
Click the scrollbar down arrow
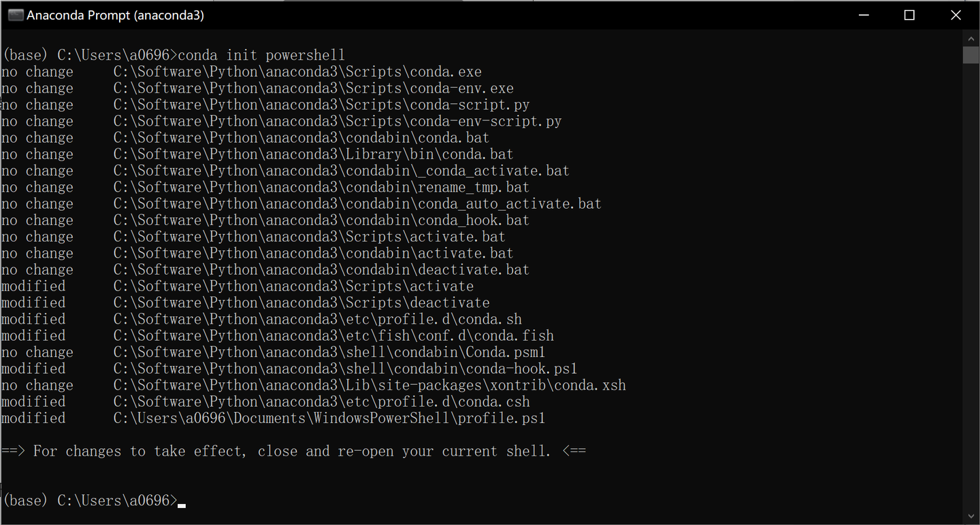coord(971,517)
